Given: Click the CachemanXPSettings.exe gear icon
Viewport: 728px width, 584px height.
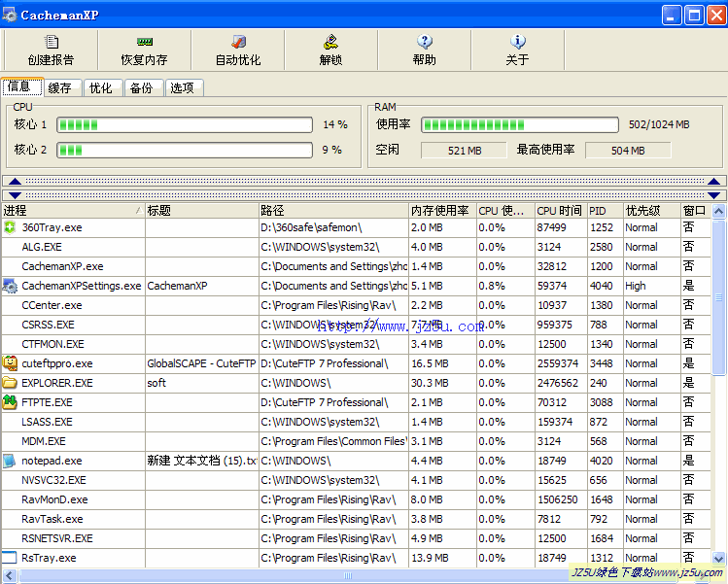Looking at the screenshot, I should 10,286.
